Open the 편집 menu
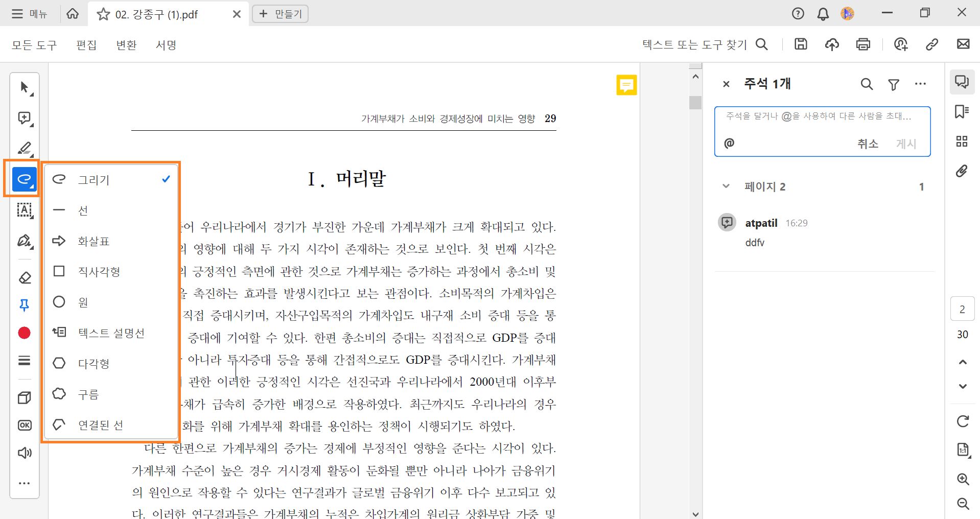 tap(86, 45)
